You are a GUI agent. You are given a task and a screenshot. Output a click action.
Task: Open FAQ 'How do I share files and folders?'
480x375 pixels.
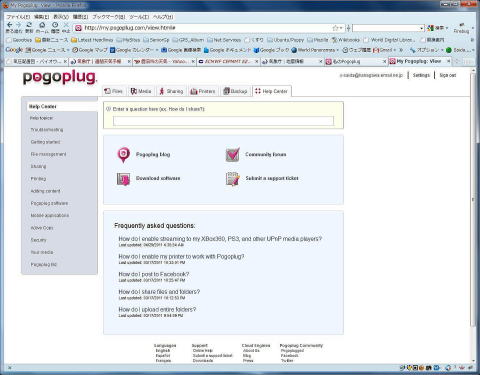pyautogui.click(x=159, y=292)
